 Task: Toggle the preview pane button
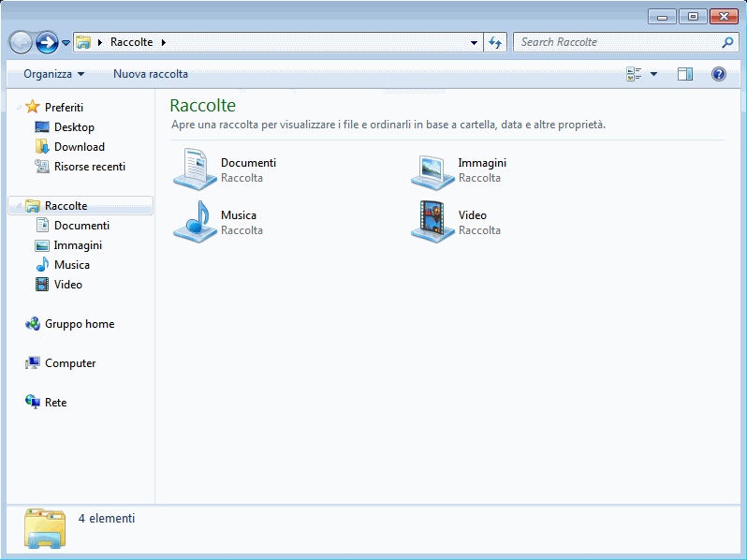[x=685, y=74]
